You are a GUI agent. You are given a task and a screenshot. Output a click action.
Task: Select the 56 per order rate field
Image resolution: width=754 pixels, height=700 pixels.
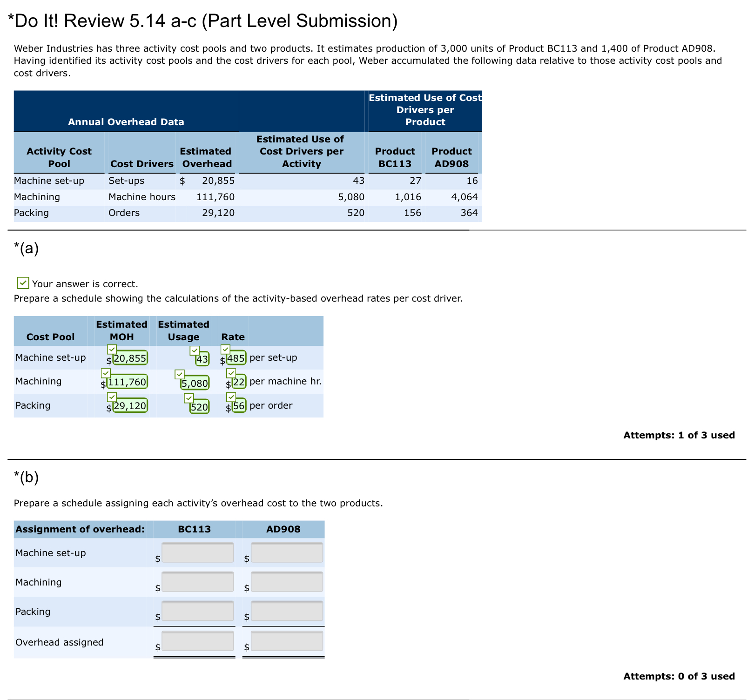point(239,406)
